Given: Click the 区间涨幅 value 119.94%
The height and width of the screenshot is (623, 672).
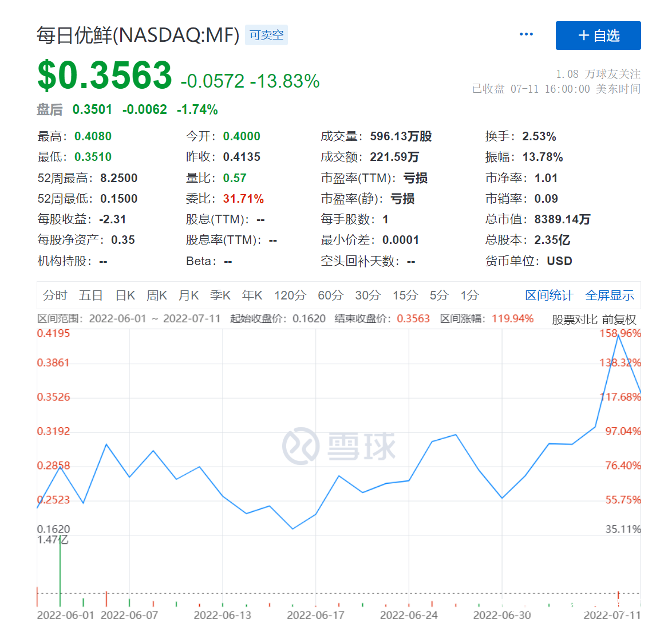Looking at the screenshot, I should (512, 318).
